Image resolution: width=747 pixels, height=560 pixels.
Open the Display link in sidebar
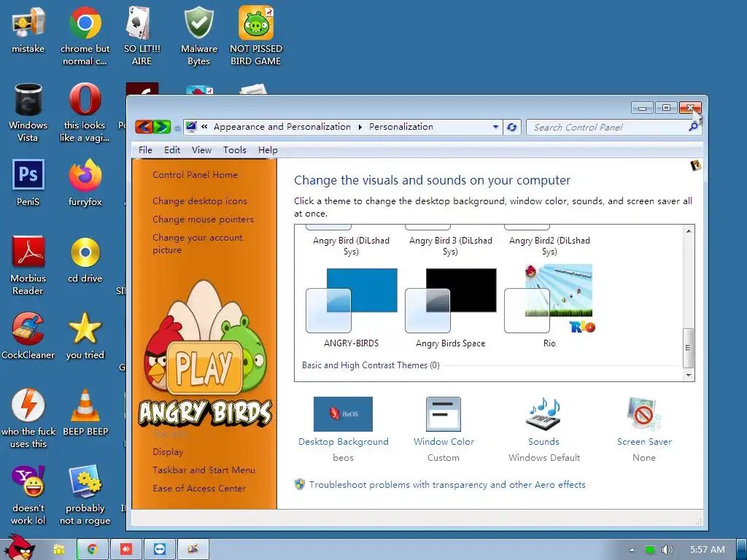coord(168,452)
